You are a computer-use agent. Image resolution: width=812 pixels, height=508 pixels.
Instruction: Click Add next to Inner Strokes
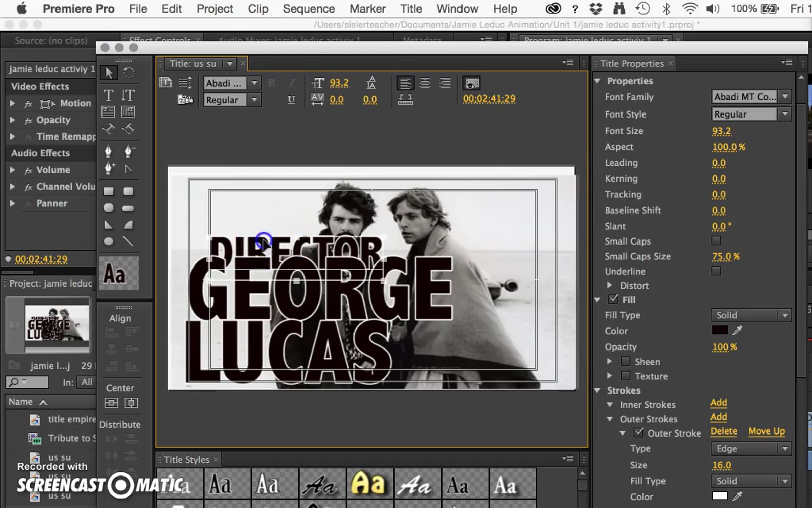click(719, 403)
